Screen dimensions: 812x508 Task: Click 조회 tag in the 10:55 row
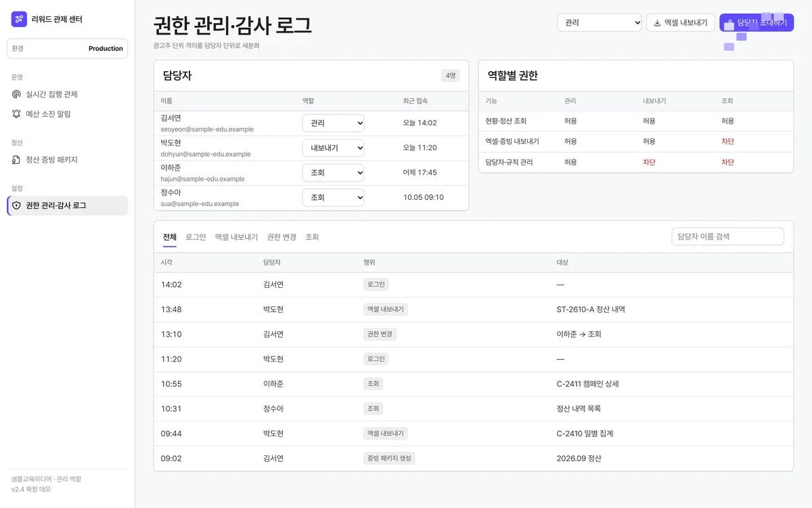click(x=373, y=383)
